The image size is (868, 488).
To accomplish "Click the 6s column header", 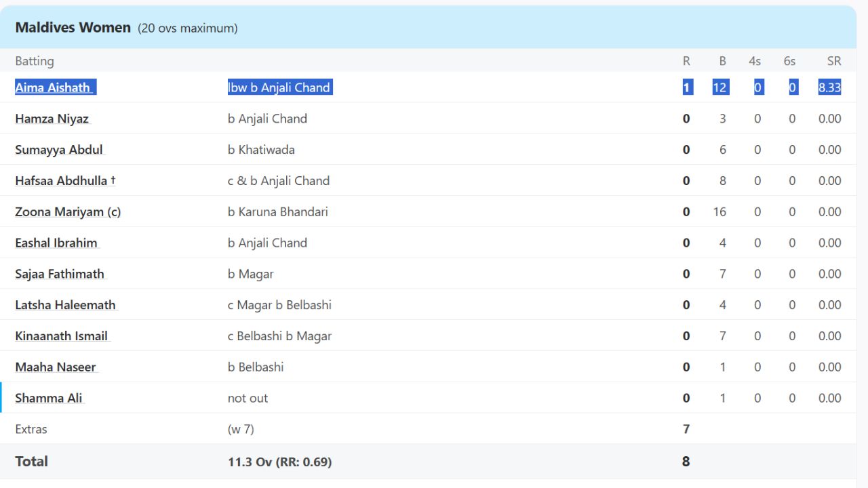I will [x=789, y=61].
